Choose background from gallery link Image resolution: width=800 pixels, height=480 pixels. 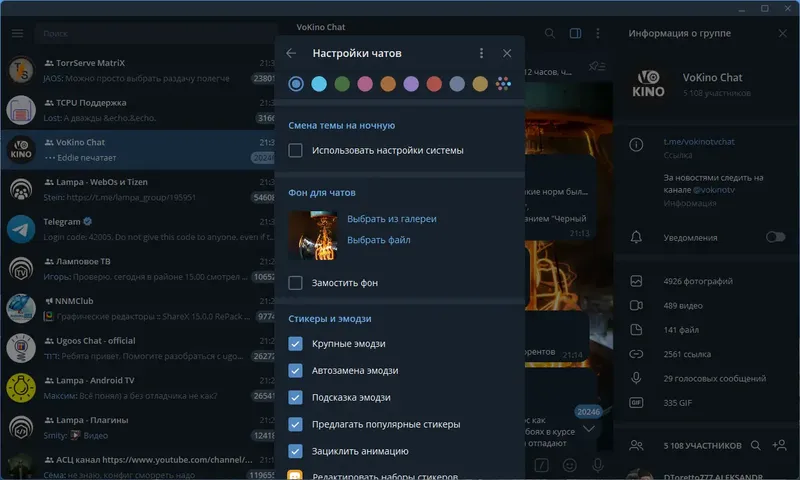(392, 219)
